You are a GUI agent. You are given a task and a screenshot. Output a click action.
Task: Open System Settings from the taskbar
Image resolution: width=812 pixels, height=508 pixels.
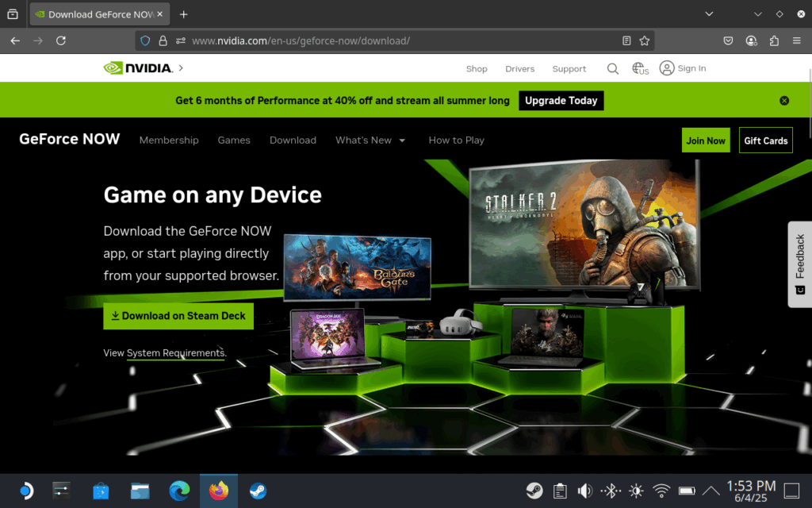[x=61, y=491]
